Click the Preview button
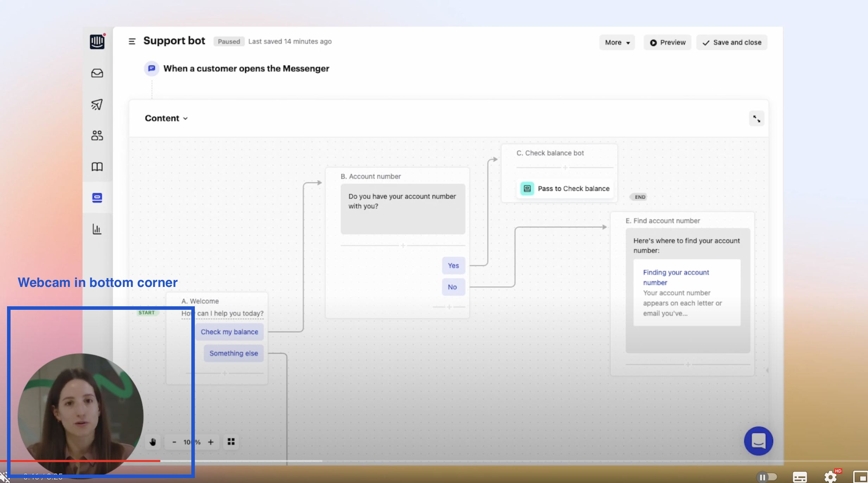The image size is (868, 483). point(667,43)
